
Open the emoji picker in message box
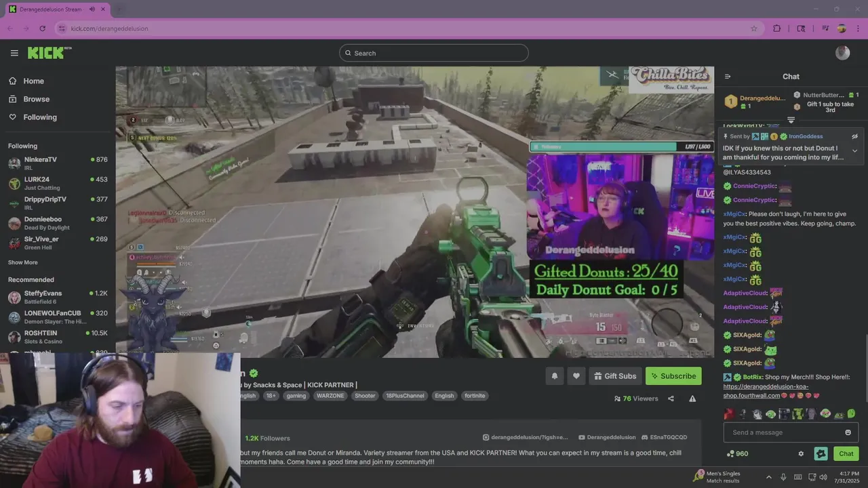click(x=848, y=432)
